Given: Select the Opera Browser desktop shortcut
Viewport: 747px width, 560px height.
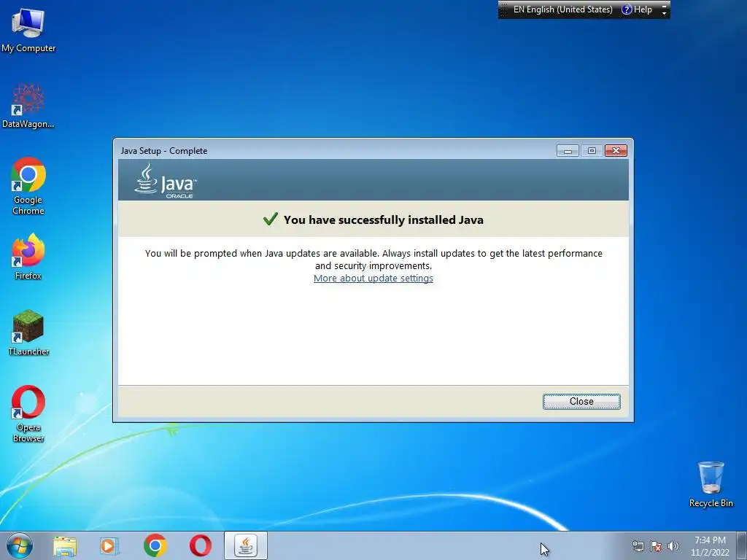Looking at the screenshot, I should (x=28, y=414).
